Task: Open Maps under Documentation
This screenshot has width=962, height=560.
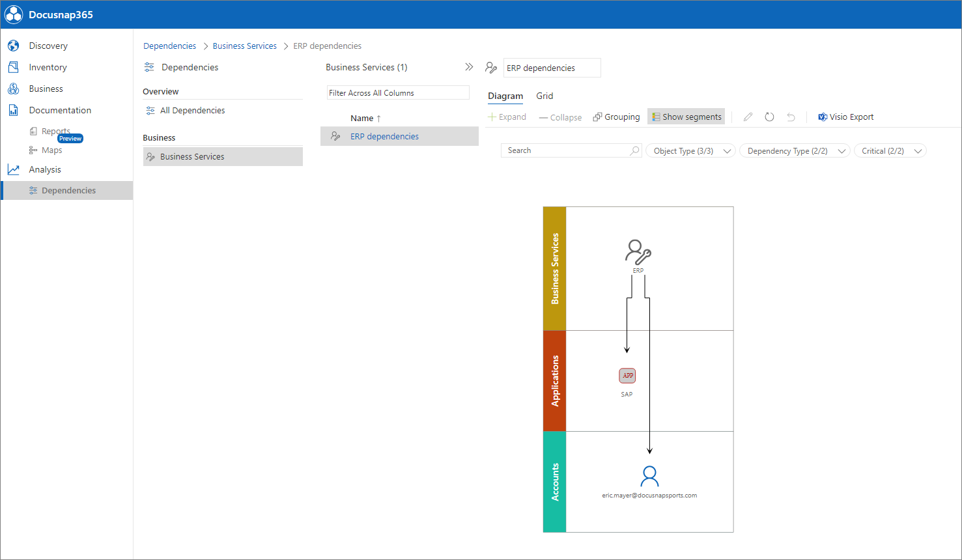Action: (51, 150)
